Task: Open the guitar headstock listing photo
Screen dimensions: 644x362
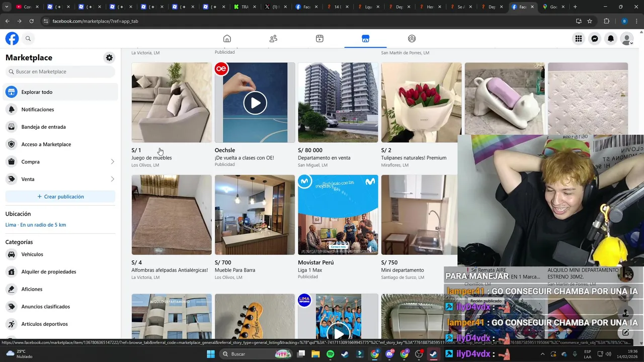Action: 255,316
